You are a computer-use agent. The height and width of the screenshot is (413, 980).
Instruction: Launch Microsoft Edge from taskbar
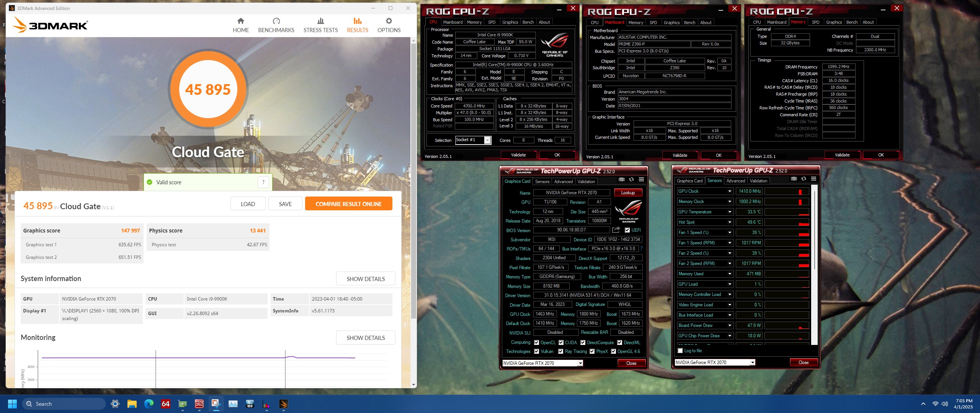point(149,404)
